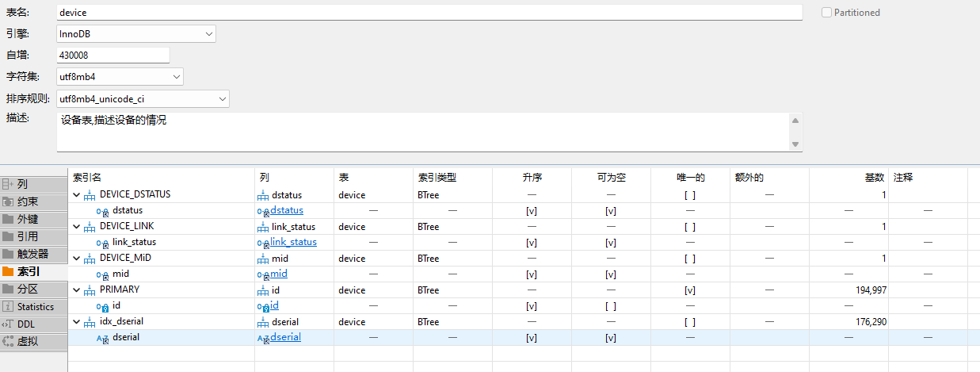Image resolution: width=980 pixels, height=372 pixels.
Task: Collapse the DEVICE_MiD index tree node
Action: [76, 258]
